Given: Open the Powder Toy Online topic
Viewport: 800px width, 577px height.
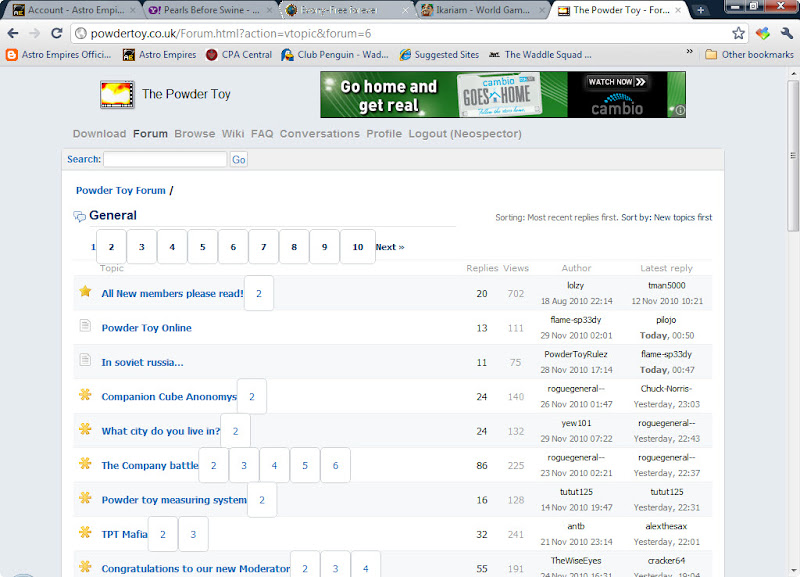Looking at the screenshot, I should pyautogui.click(x=146, y=328).
